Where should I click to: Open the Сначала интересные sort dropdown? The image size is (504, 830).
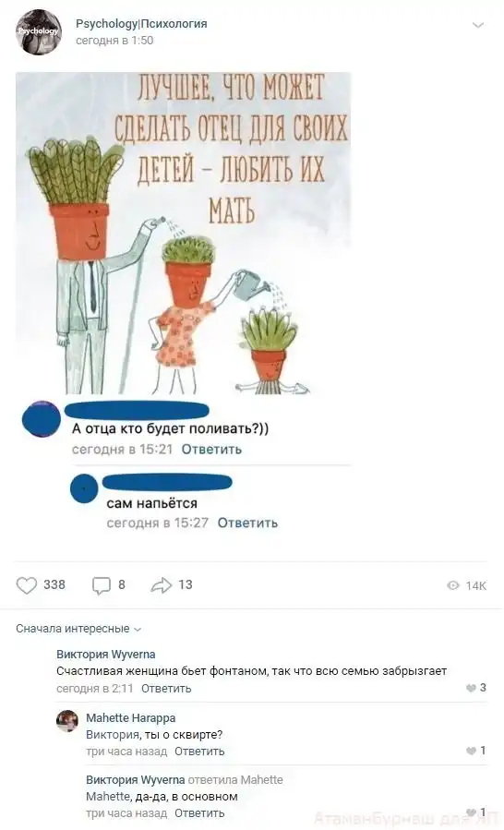(78, 629)
